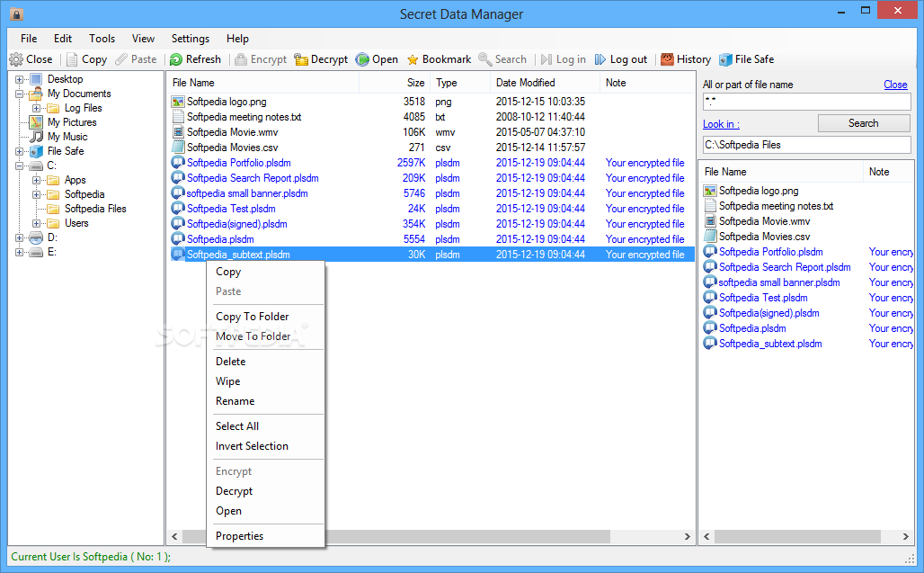The height and width of the screenshot is (573, 924).
Task: Click the Search magnifier toolbar icon
Action: 485,59
